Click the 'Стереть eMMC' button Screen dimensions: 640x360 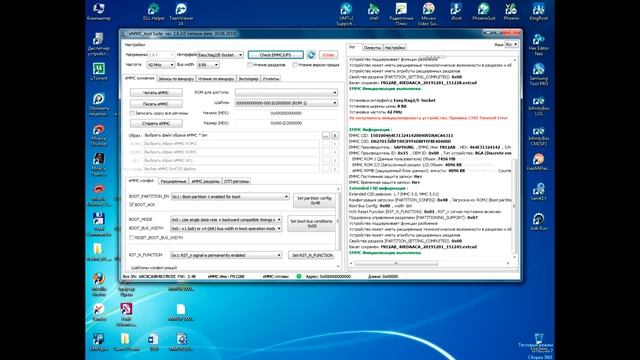point(156,123)
